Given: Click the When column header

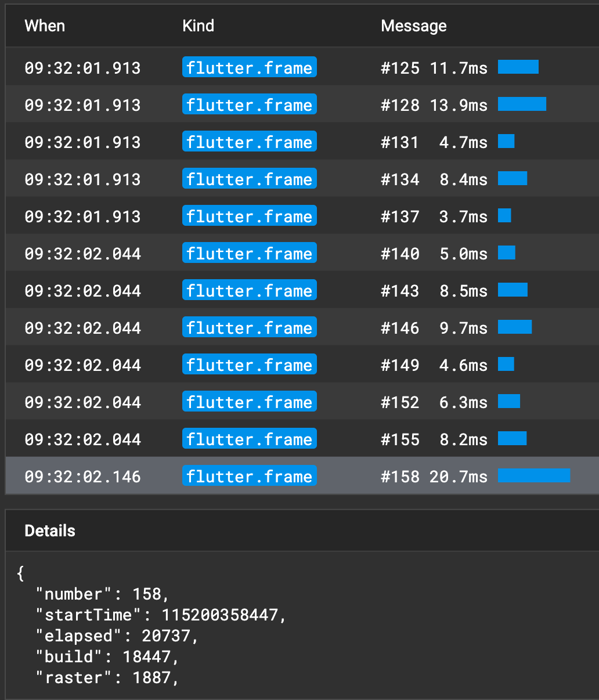Looking at the screenshot, I should tap(44, 26).
